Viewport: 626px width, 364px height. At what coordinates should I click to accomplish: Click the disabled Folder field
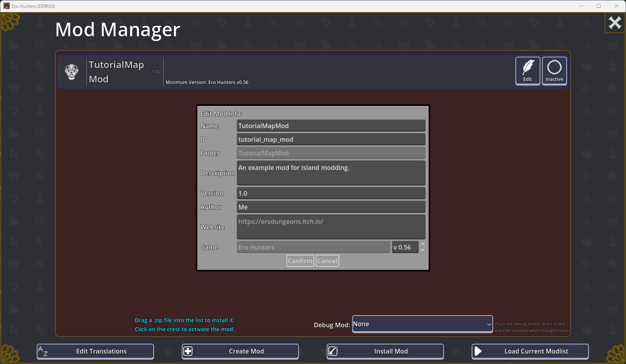(331, 153)
